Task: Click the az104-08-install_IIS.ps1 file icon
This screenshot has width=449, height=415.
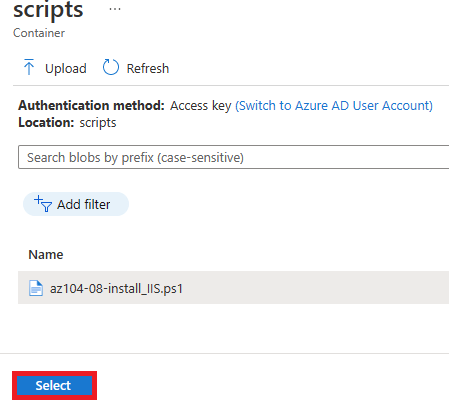Action: click(36, 288)
